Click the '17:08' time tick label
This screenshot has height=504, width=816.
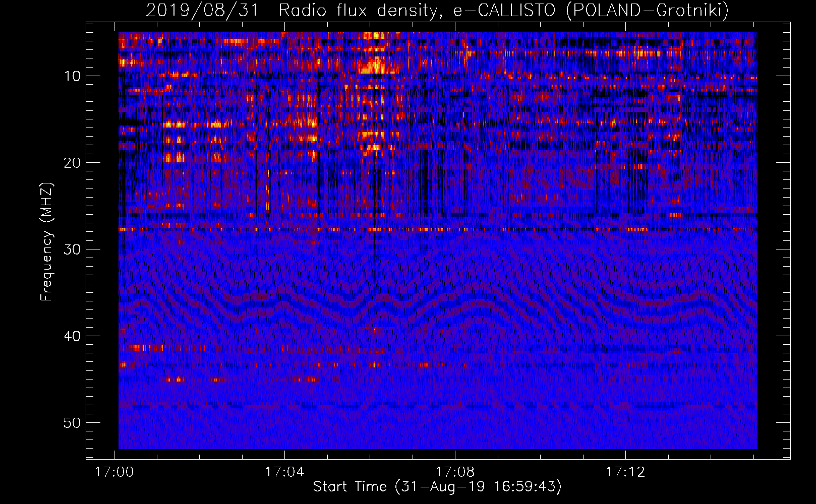pyautogui.click(x=455, y=472)
